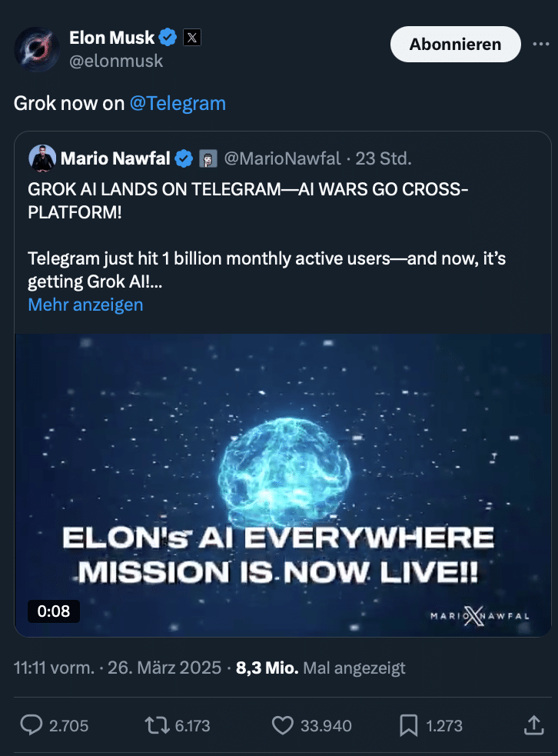558x756 pixels.
Task: Click the share upload icon
Action: 533,725
